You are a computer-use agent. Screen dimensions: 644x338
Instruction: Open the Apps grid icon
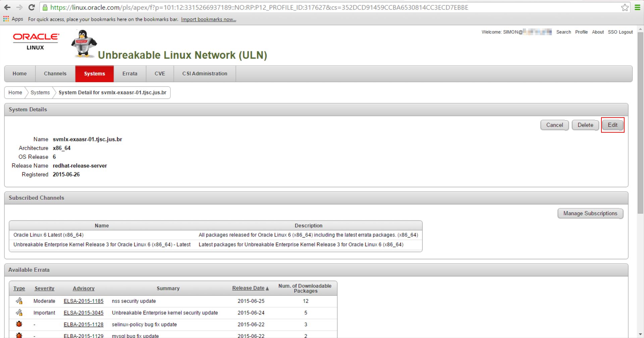(6, 19)
